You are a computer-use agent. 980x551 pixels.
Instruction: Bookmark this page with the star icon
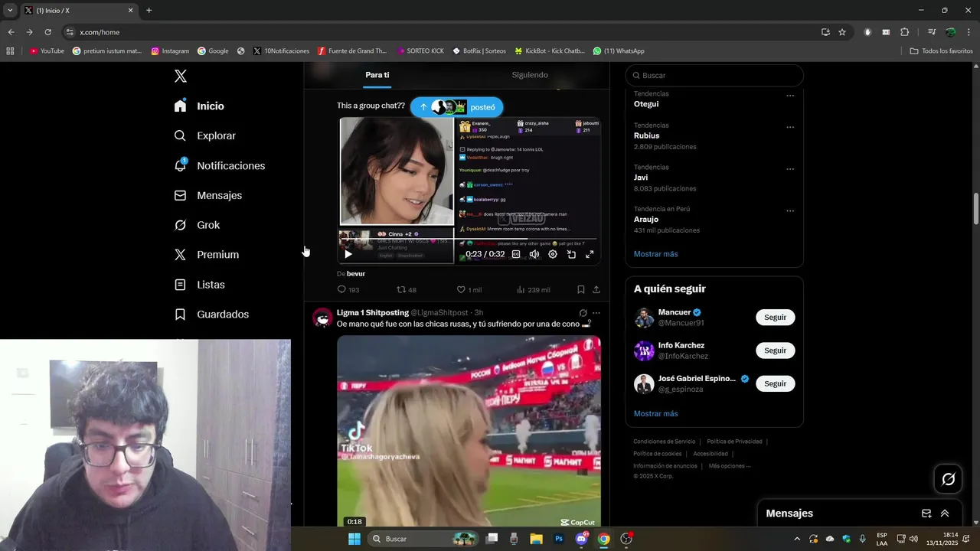point(842,32)
